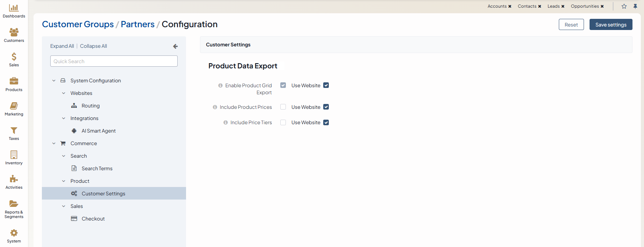Select Checkout in the configuration tree
Viewport: 644px width, 247px height.
tap(93, 219)
